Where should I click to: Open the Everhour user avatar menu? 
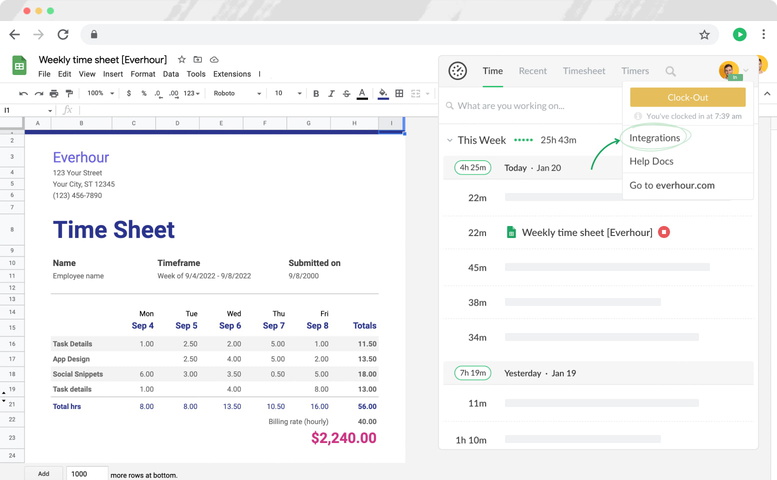click(729, 71)
